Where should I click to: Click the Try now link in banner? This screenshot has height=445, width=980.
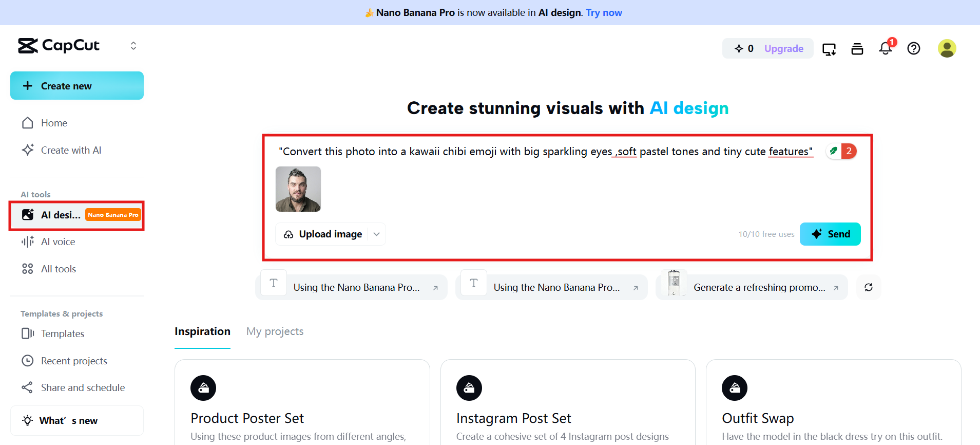click(x=604, y=13)
